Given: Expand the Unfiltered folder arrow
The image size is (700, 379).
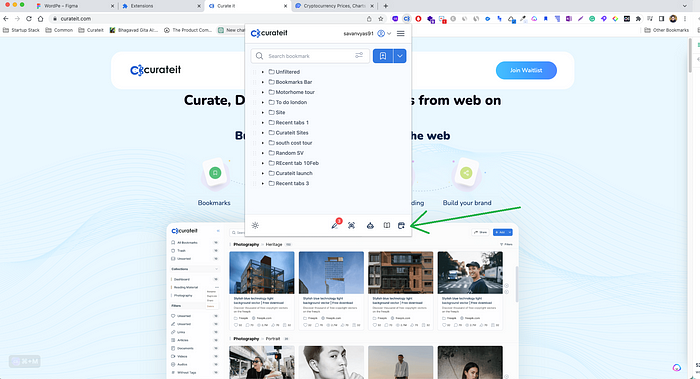Looking at the screenshot, I should 262,72.
